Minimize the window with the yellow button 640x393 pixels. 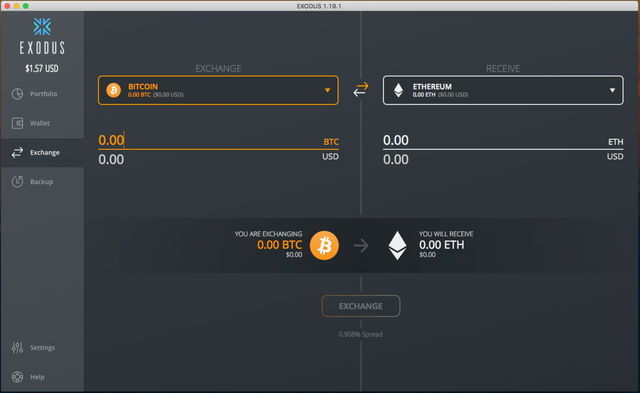coord(16,6)
